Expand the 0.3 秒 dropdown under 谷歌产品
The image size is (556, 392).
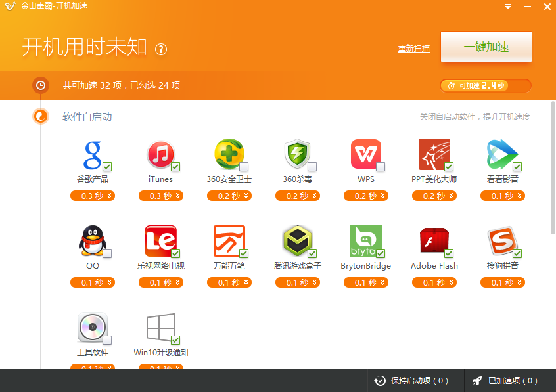[93, 196]
